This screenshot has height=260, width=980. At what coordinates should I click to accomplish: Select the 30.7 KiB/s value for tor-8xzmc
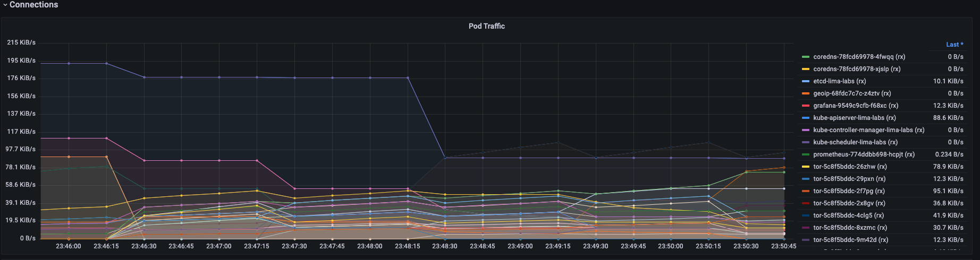coord(948,228)
